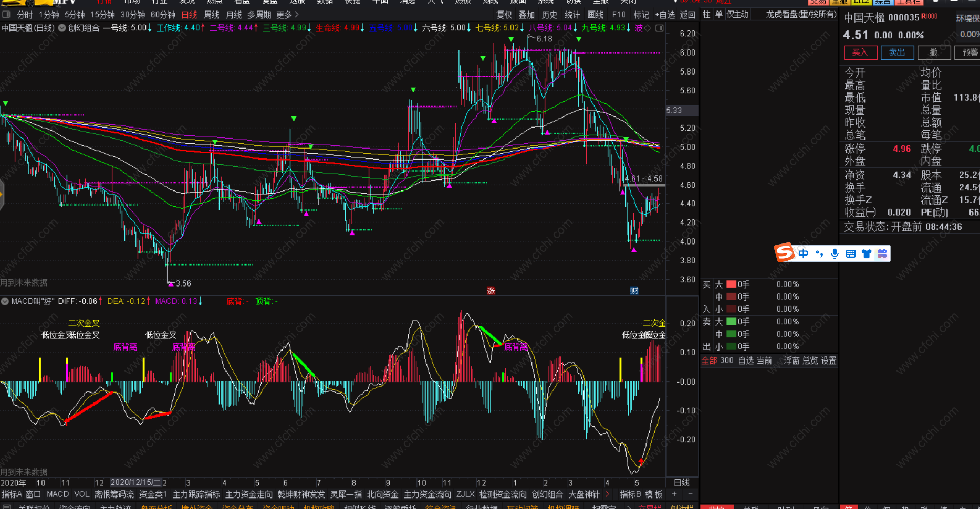The height and width of the screenshot is (509, 980).
Task: Switch to 5分钟 chart period
Action: coord(75,15)
